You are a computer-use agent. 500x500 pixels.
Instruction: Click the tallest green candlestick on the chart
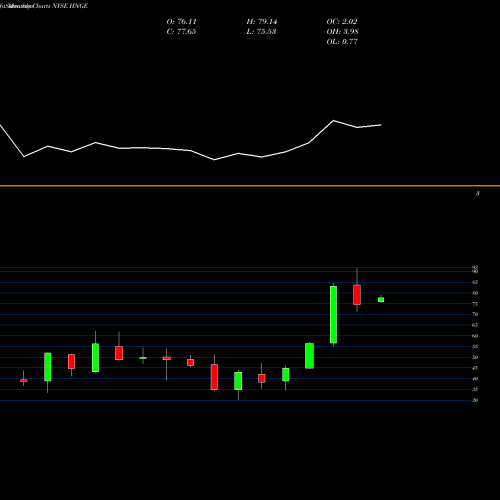333,315
